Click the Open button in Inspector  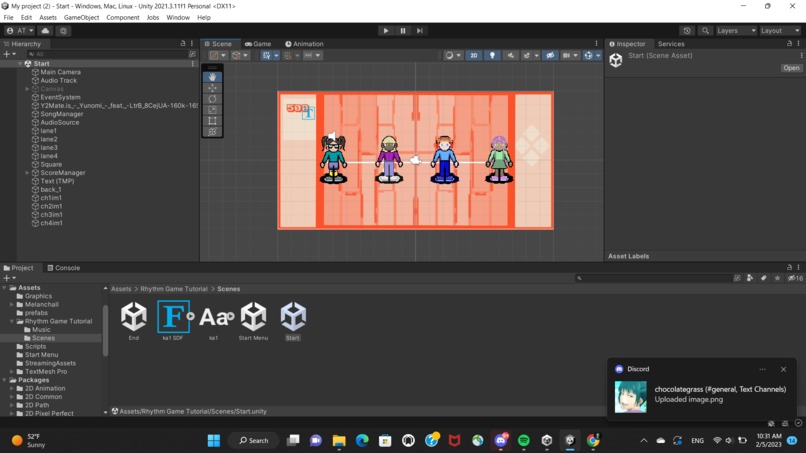pyautogui.click(x=790, y=68)
